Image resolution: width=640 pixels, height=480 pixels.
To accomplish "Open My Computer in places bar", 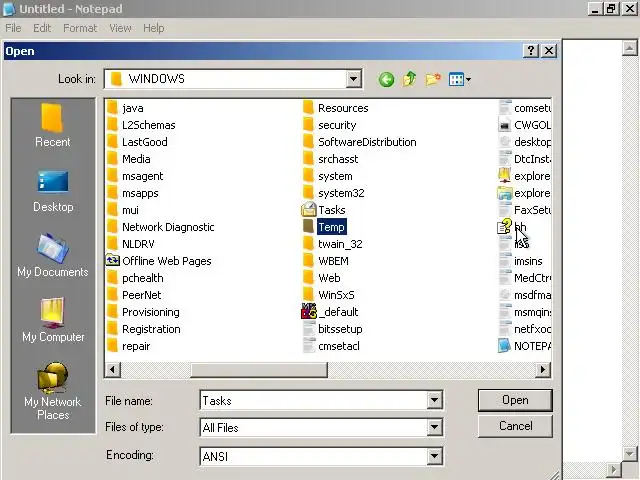I will pyautogui.click(x=53, y=320).
